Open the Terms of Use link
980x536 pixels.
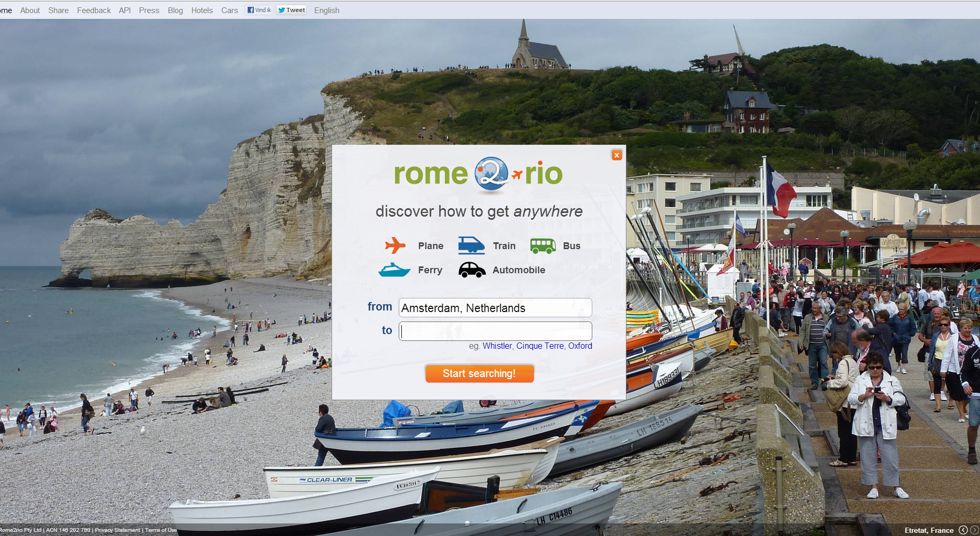click(161, 530)
